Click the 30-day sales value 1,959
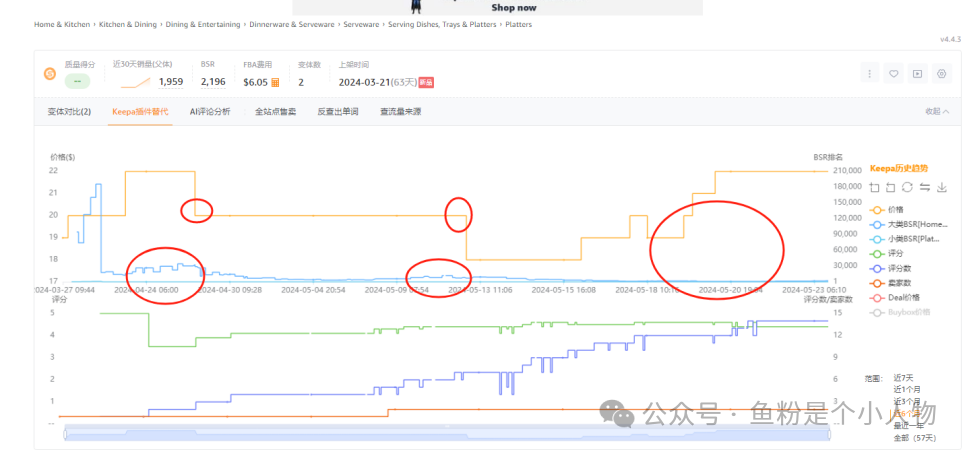 (171, 82)
